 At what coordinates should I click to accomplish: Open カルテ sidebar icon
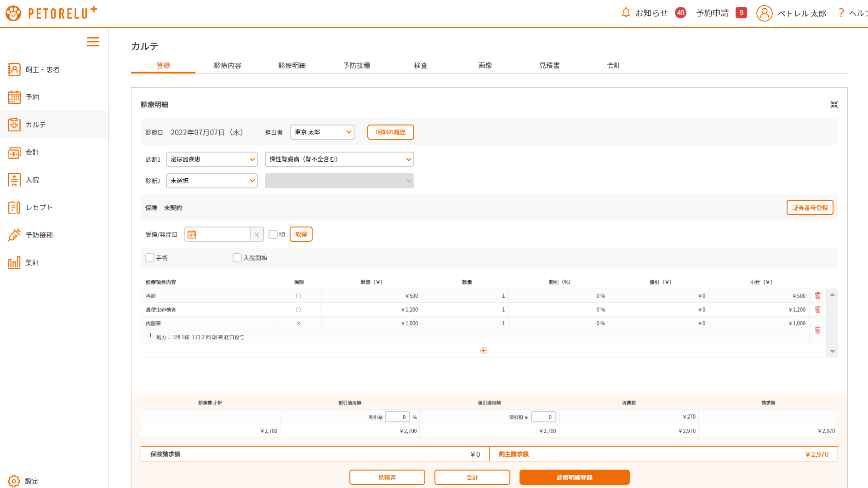click(14, 125)
